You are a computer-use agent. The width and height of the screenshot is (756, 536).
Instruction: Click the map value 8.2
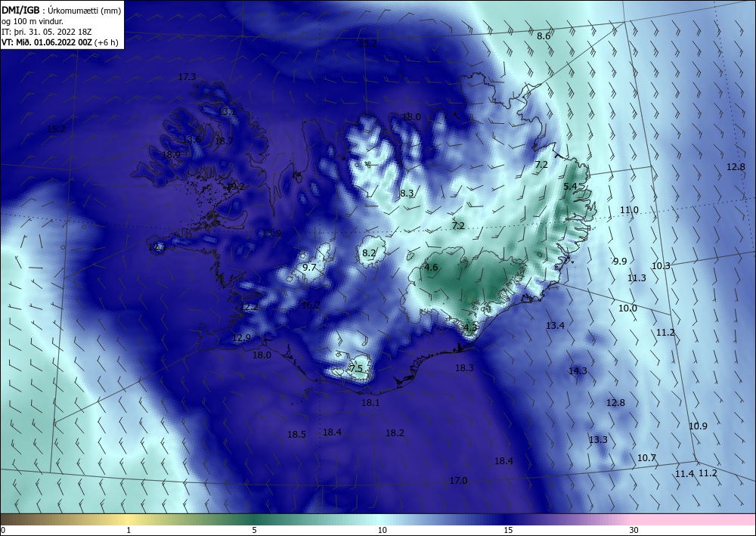(x=369, y=253)
